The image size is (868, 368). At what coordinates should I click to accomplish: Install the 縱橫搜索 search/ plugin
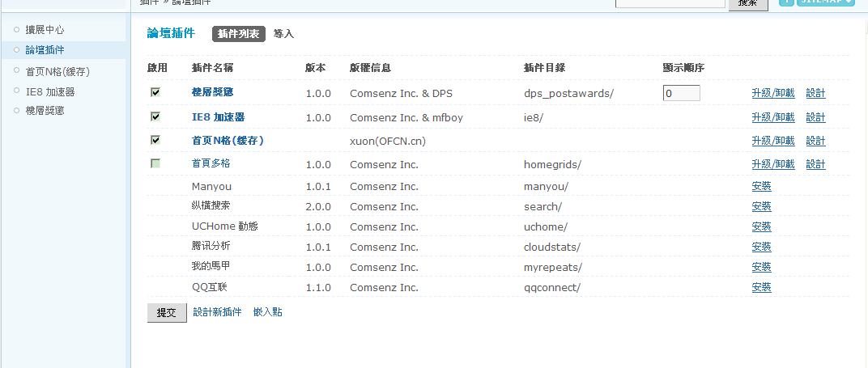[x=761, y=206]
